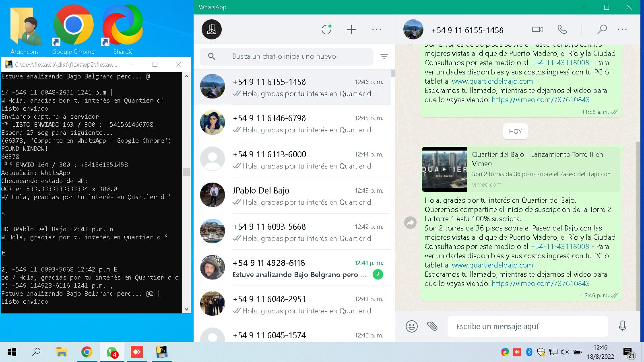Open contact info via conversation header avatar

click(413, 29)
